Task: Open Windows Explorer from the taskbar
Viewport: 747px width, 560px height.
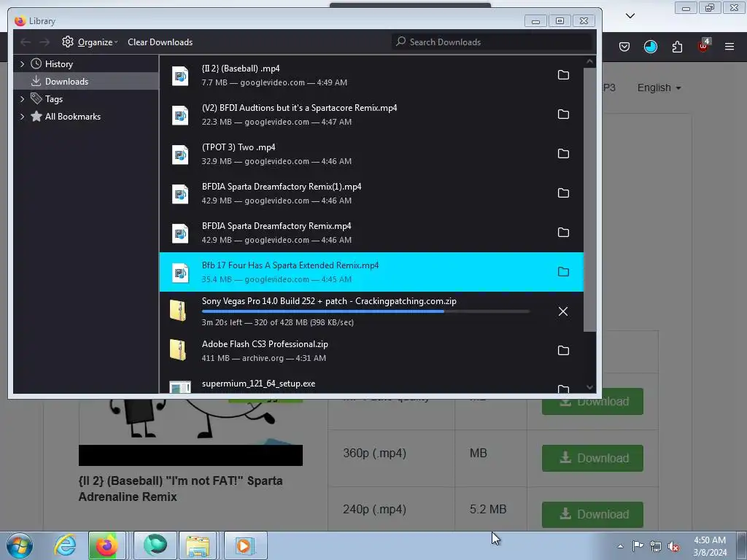Action: tap(198, 545)
